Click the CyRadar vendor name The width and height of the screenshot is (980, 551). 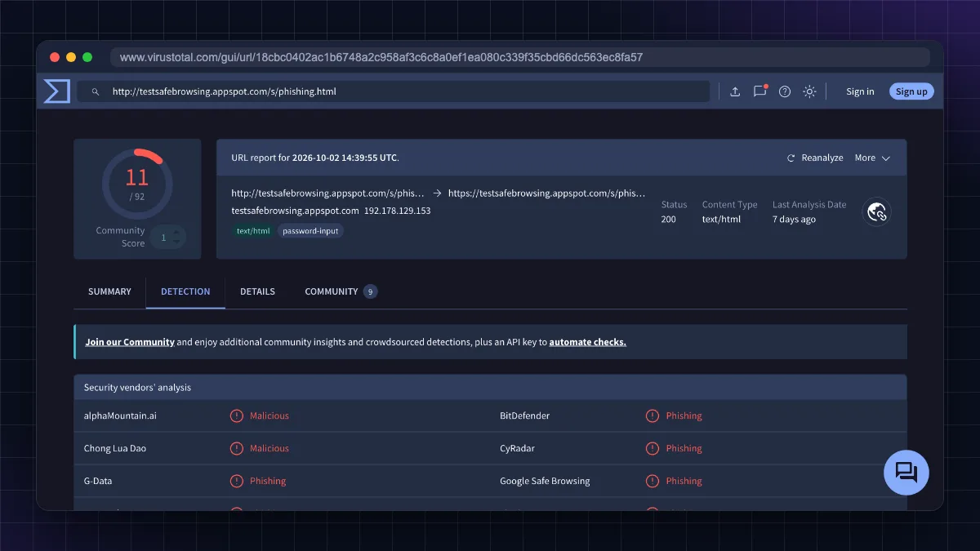click(518, 448)
